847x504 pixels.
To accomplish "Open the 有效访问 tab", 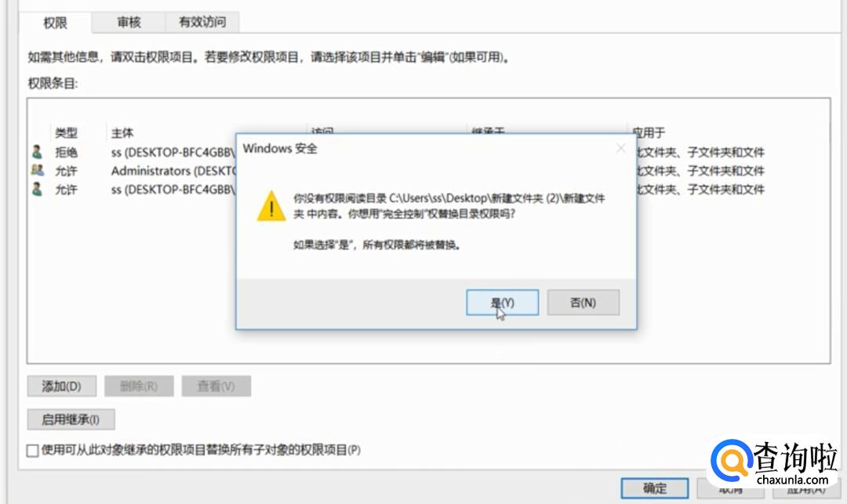I will coord(202,22).
